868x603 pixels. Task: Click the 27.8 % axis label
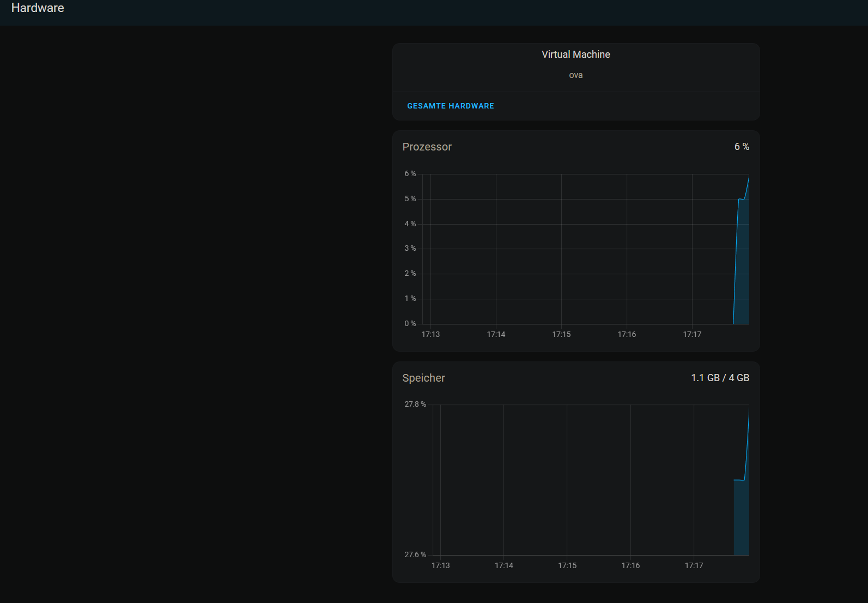(x=415, y=405)
